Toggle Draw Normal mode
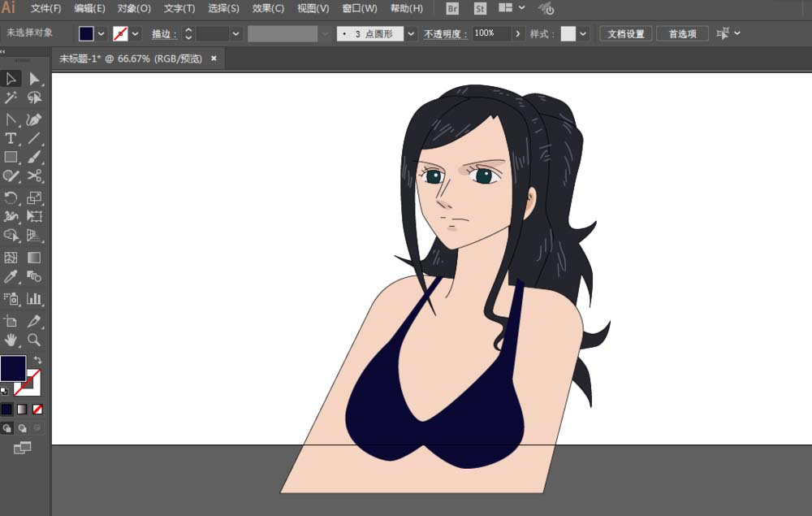The width and height of the screenshot is (812, 516). coord(6,428)
